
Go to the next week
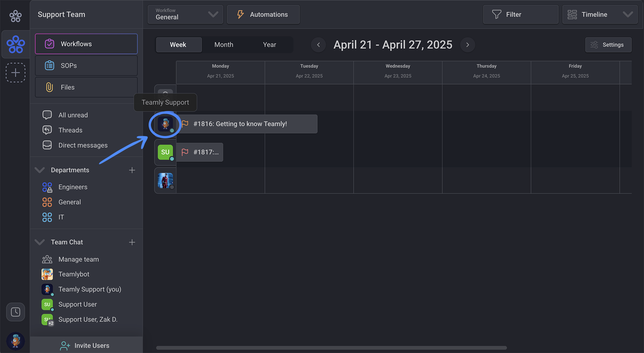click(468, 45)
